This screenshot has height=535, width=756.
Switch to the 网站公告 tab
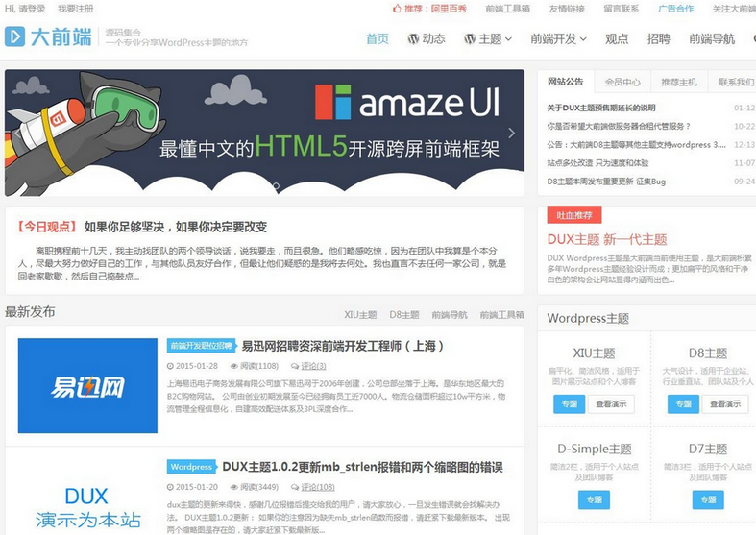click(x=566, y=82)
